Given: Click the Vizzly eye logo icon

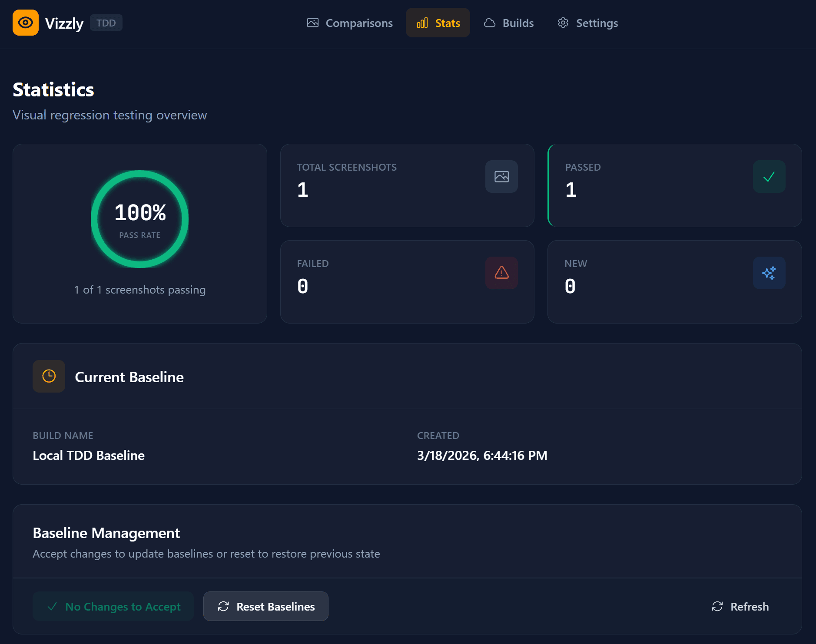Looking at the screenshot, I should click(x=26, y=23).
